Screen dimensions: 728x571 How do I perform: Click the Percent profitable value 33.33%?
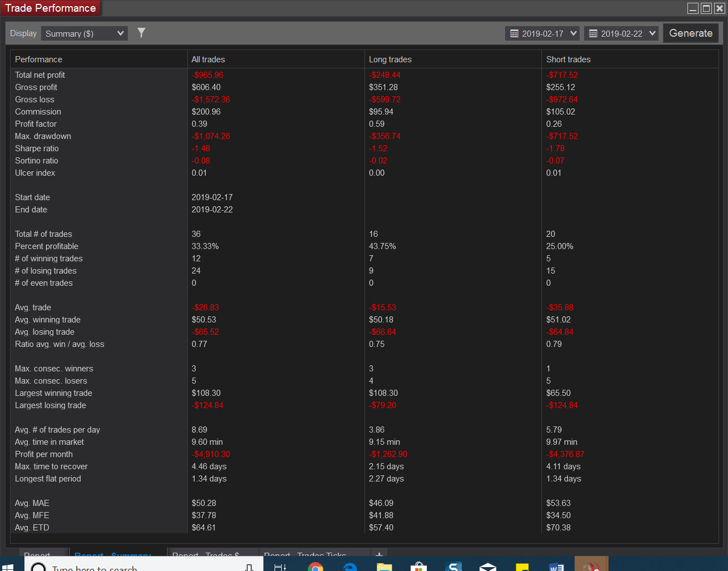coord(205,246)
